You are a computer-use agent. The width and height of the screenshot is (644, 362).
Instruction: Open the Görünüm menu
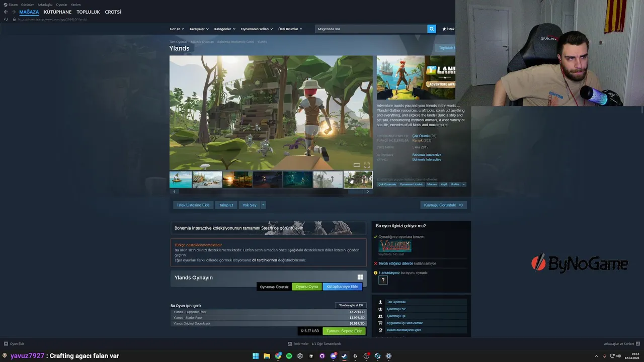click(28, 5)
